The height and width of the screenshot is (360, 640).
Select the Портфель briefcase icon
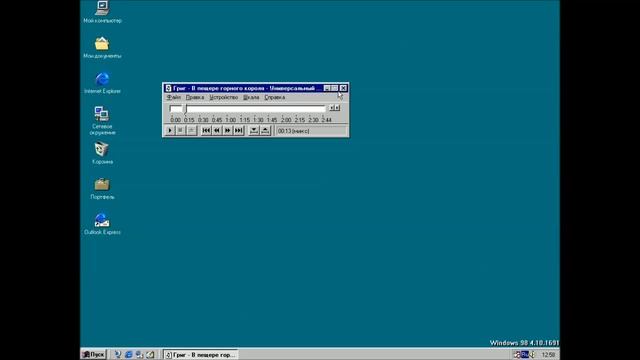[x=102, y=189]
